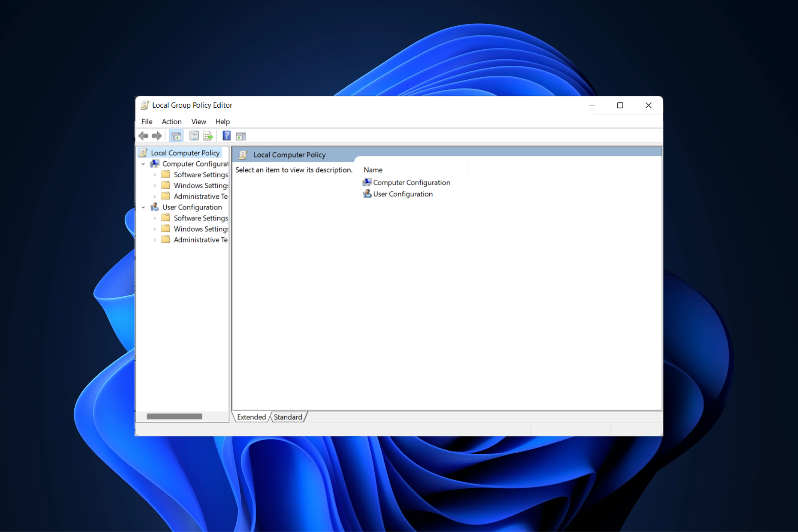Select Computer Configuration label in the tree
Viewport: 798px width, 532px height.
[x=195, y=164]
